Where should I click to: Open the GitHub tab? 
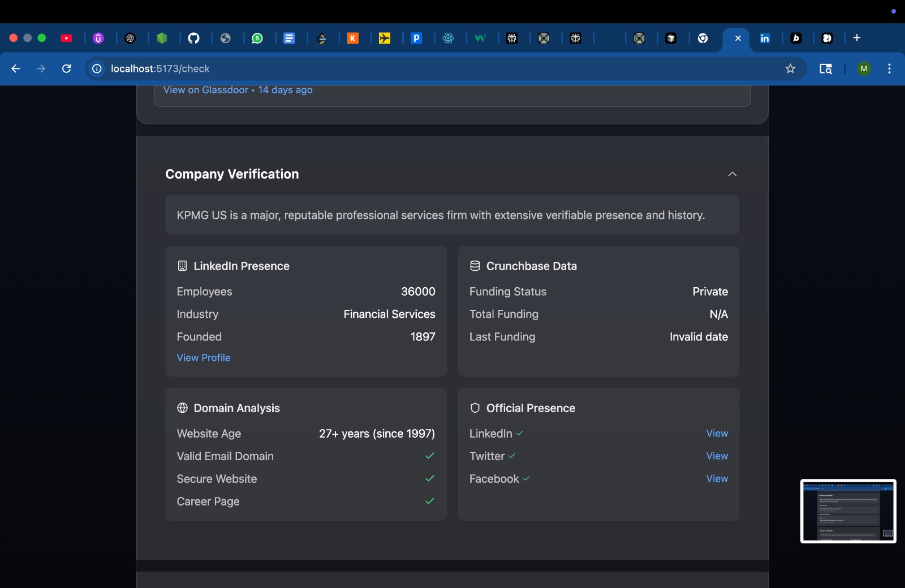193,38
